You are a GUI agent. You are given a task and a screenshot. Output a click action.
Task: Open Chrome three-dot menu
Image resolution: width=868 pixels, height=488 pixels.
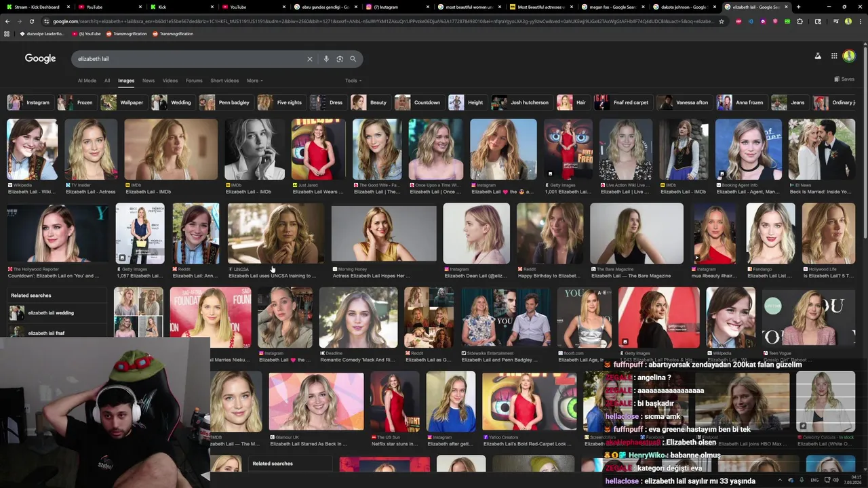pos(861,21)
